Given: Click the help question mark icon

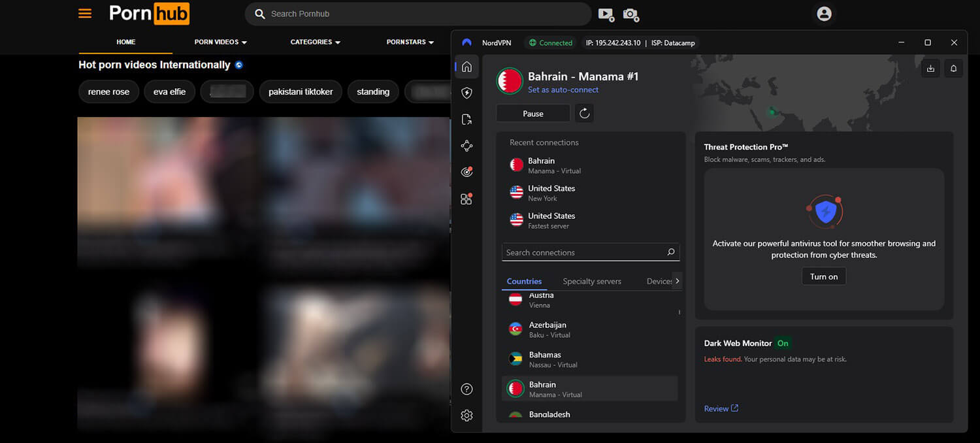Looking at the screenshot, I should 466,389.
